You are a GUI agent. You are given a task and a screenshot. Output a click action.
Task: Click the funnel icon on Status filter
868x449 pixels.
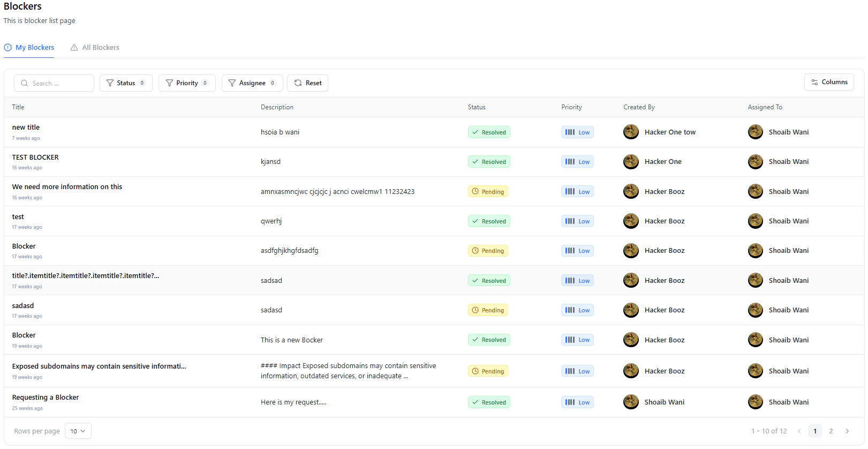pyautogui.click(x=110, y=83)
